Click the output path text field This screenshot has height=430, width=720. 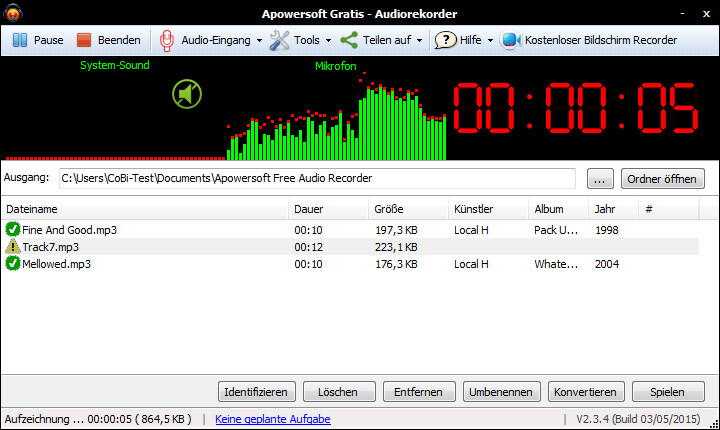pyautogui.click(x=316, y=179)
